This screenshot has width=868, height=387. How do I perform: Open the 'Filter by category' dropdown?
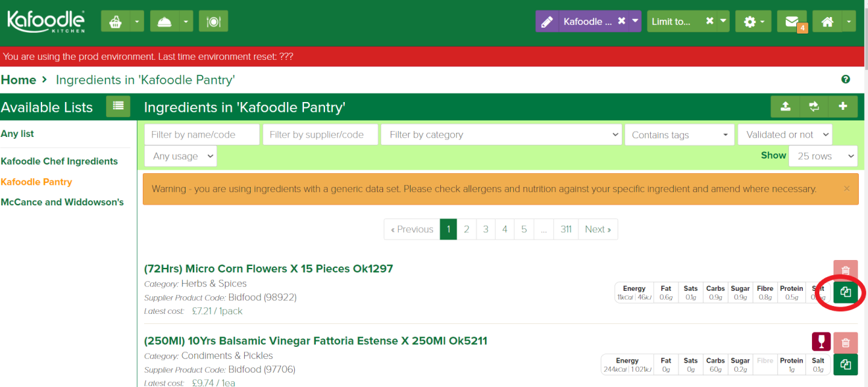click(501, 134)
